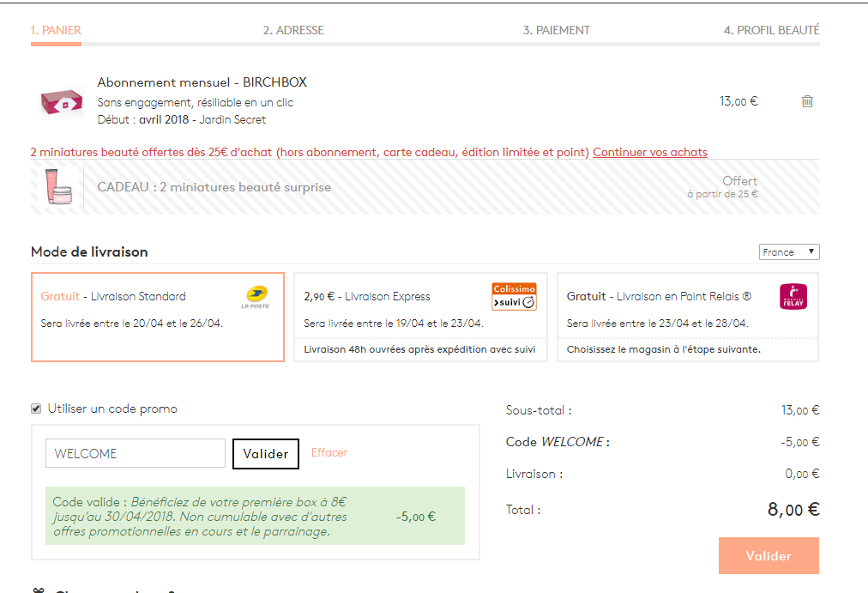Click the 'Continuer vos achats' link
The width and height of the screenshot is (868, 593).
pos(649,152)
